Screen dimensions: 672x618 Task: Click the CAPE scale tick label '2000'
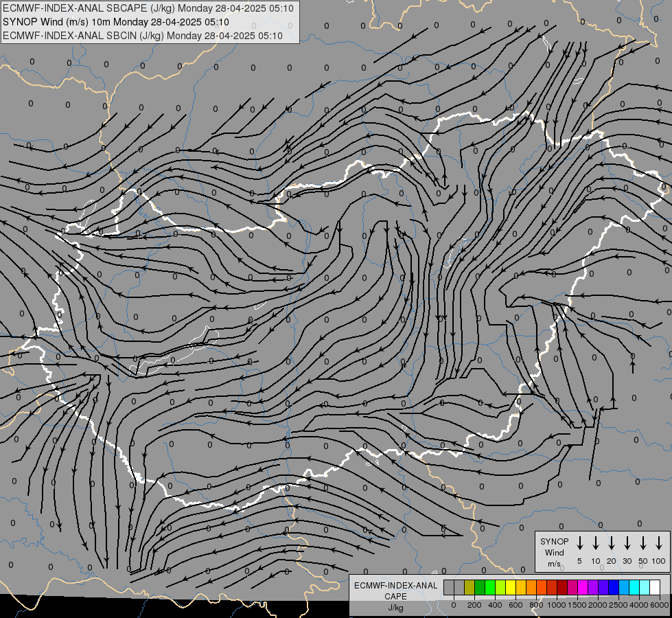coord(597,605)
